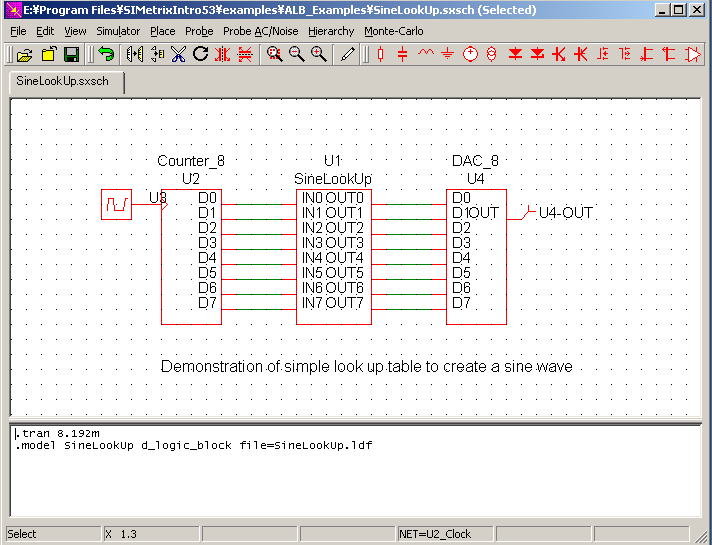This screenshot has width=712, height=545.
Task: Click the 'Select' status bar entry
Action: coord(53,534)
